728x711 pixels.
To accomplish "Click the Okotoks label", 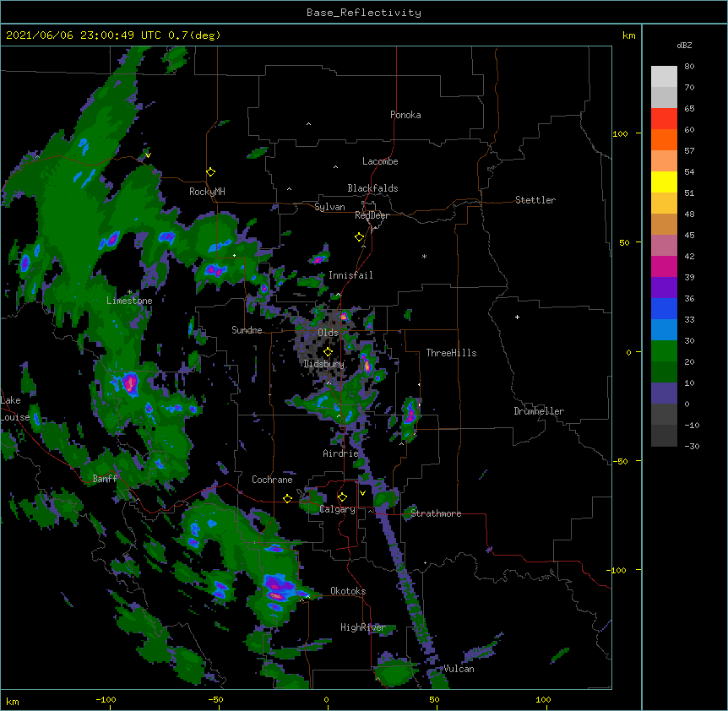I will pos(348,591).
